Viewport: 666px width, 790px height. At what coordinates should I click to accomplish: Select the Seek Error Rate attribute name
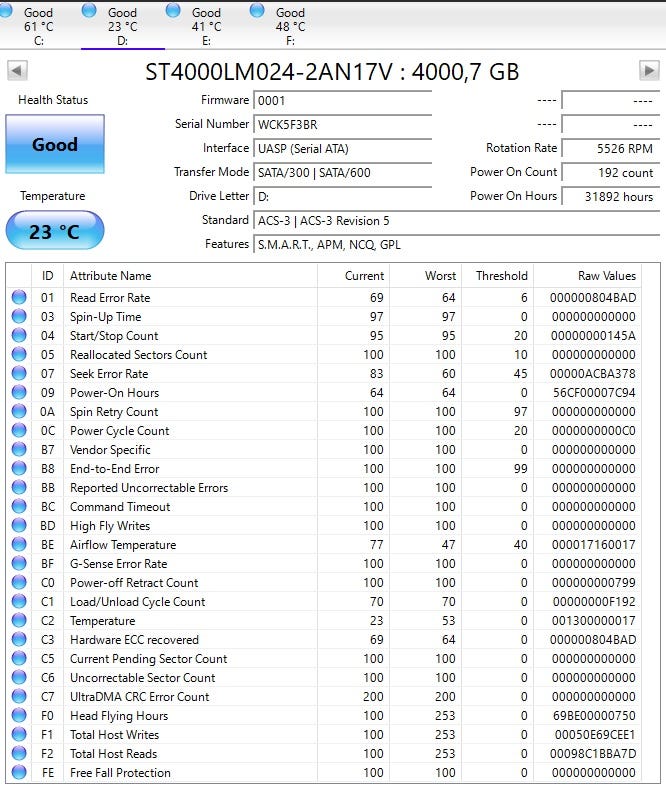109,374
